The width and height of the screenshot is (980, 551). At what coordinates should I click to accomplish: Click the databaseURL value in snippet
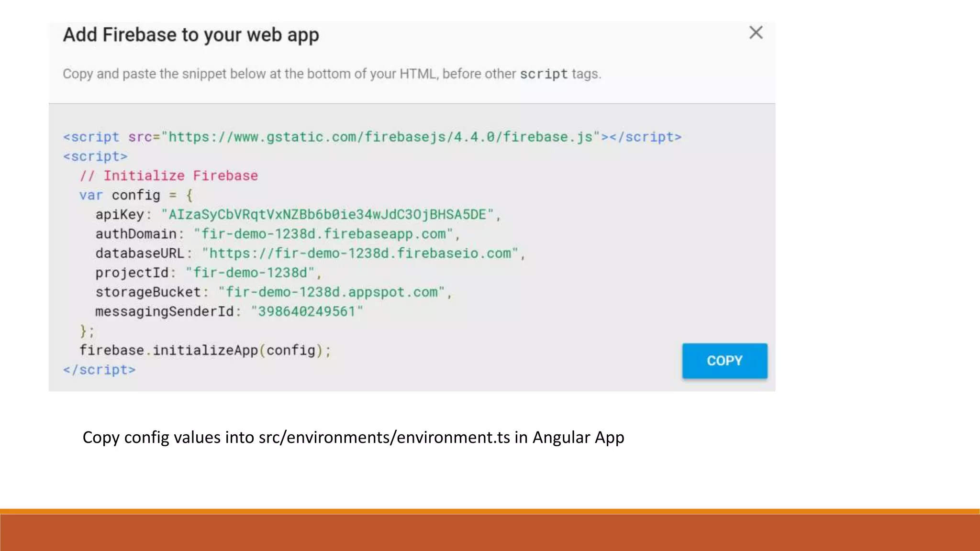pos(360,253)
